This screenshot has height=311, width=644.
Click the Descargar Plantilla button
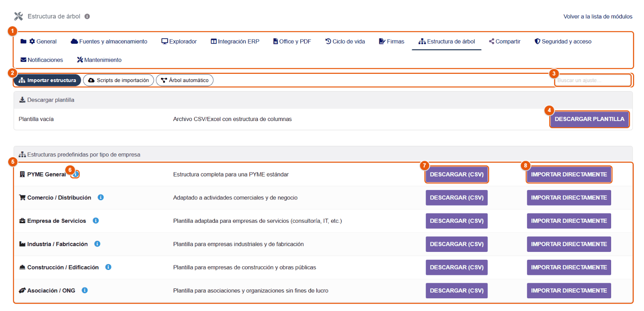[x=589, y=119]
